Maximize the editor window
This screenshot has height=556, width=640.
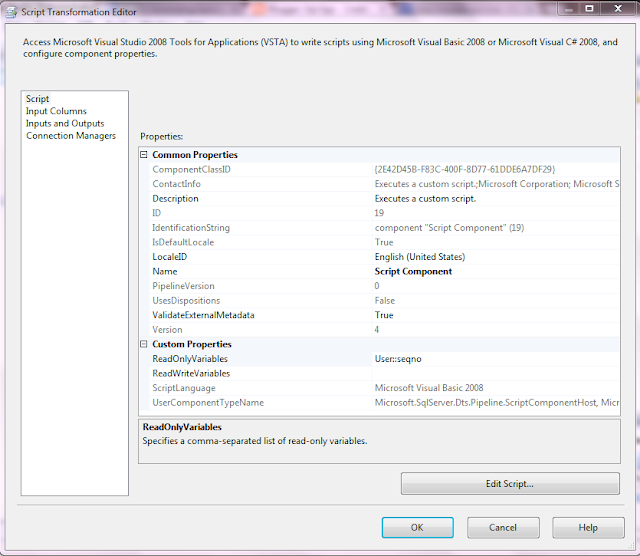pos(589,8)
